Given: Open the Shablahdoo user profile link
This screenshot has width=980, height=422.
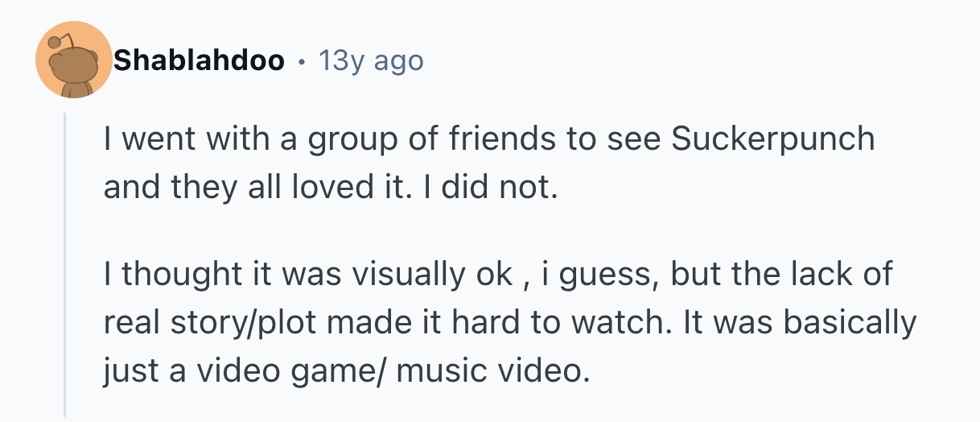Looking at the screenshot, I should pyautogui.click(x=199, y=60).
